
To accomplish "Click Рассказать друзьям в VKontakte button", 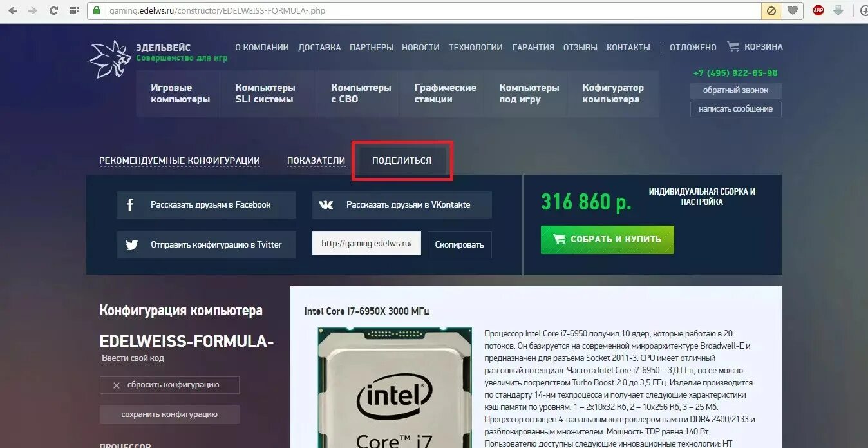I will pos(402,205).
